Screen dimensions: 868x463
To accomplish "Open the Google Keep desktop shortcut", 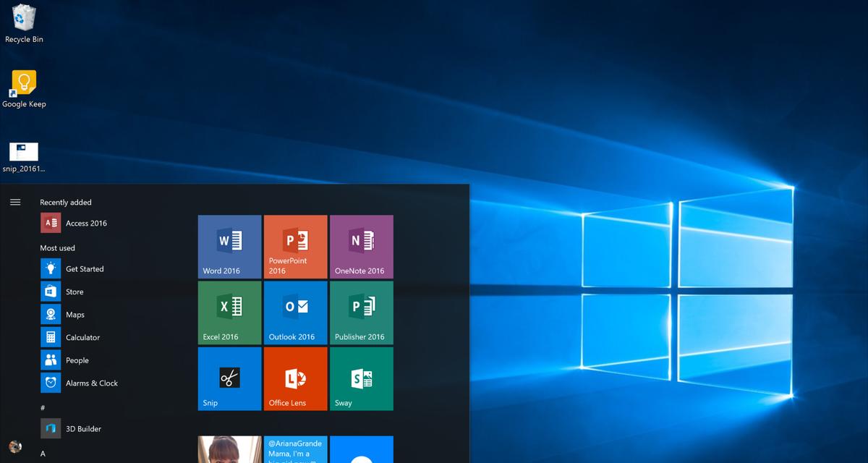I will (24, 90).
